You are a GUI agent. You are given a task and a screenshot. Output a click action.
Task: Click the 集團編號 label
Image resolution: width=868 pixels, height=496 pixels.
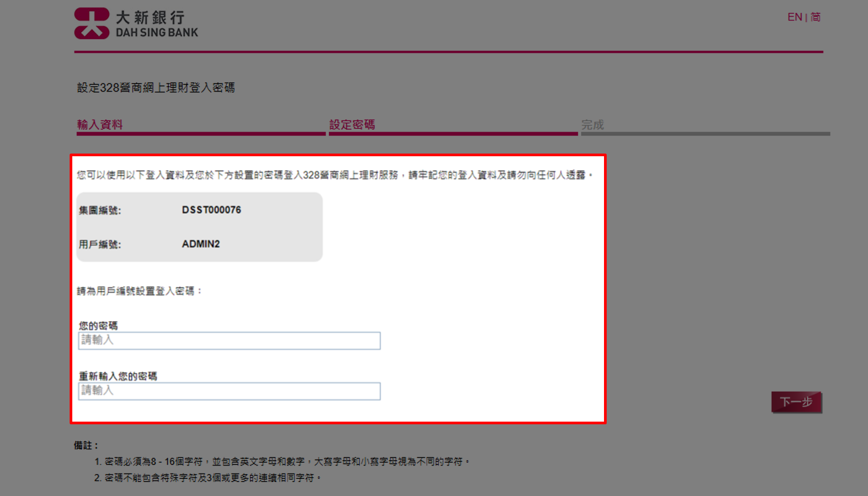pyautogui.click(x=100, y=210)
